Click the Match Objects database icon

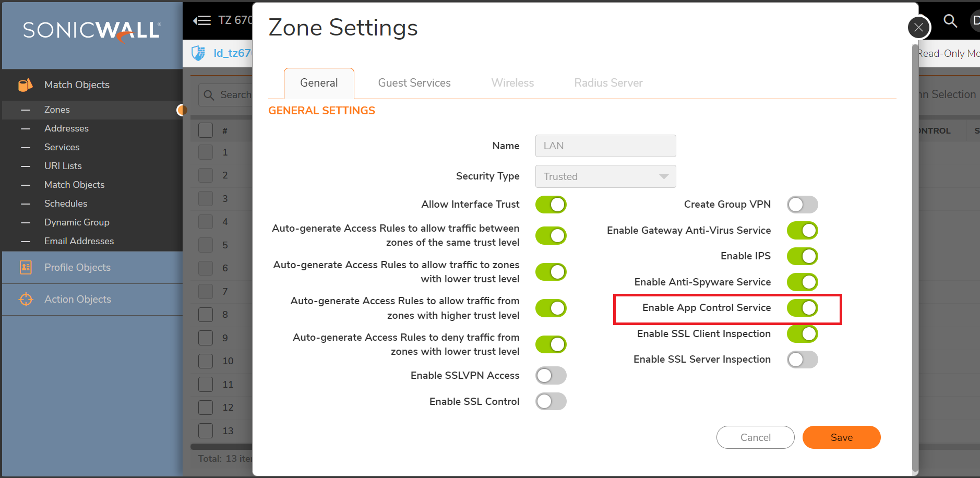coord(25,85)
